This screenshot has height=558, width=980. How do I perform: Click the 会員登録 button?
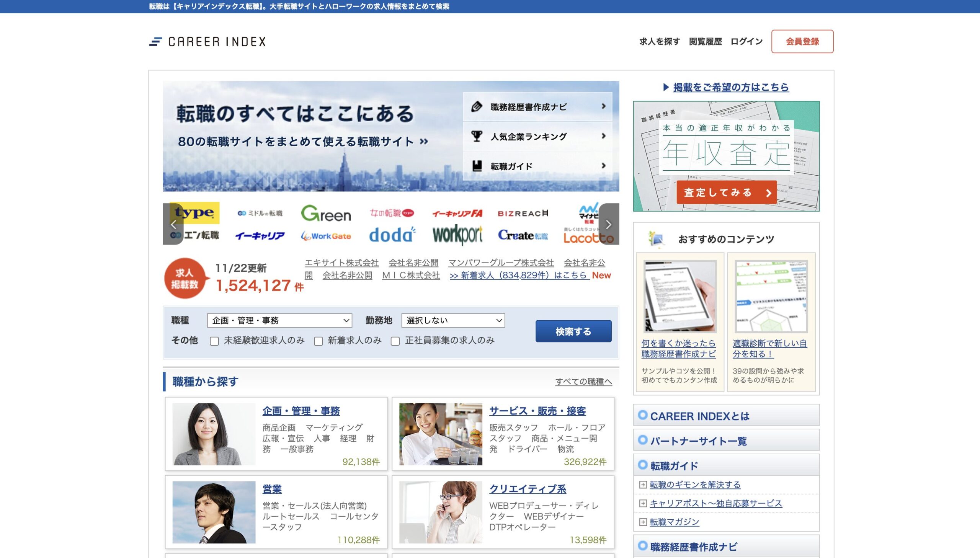pyautogui.click(x=802, y=41)
